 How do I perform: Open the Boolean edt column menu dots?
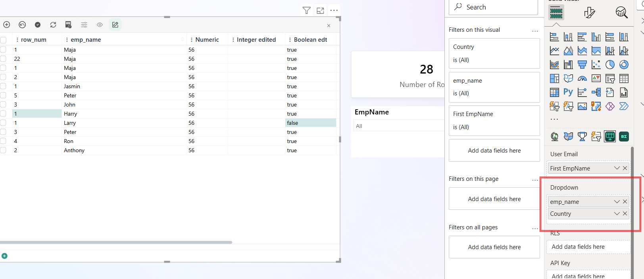290,40
